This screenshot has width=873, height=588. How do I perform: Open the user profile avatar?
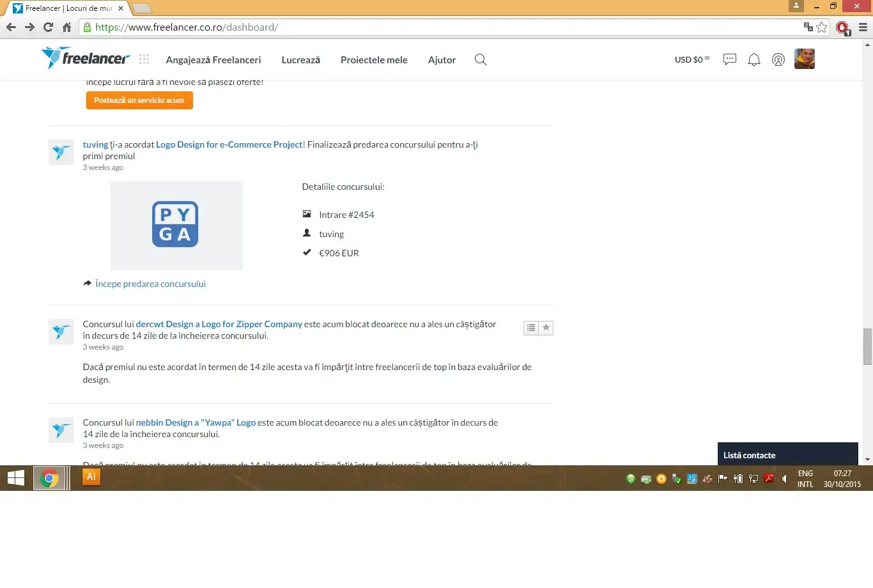[804, 59]
